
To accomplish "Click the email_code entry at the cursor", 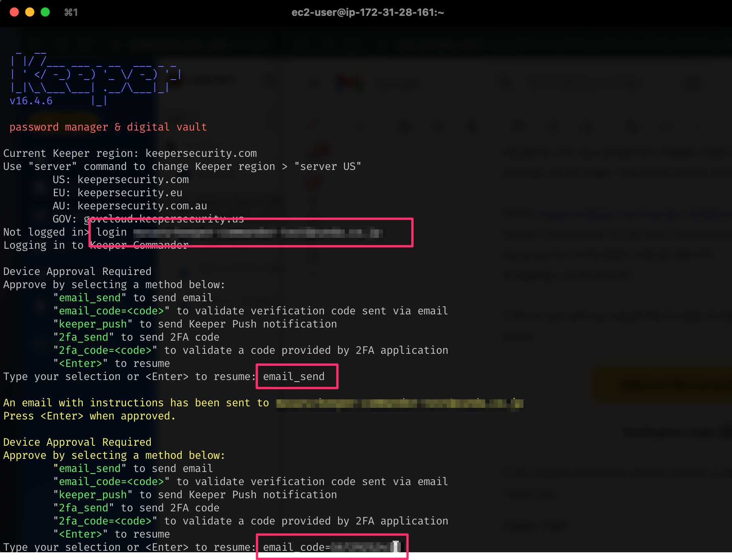I will pyautogui.click(x=332, y=547).
